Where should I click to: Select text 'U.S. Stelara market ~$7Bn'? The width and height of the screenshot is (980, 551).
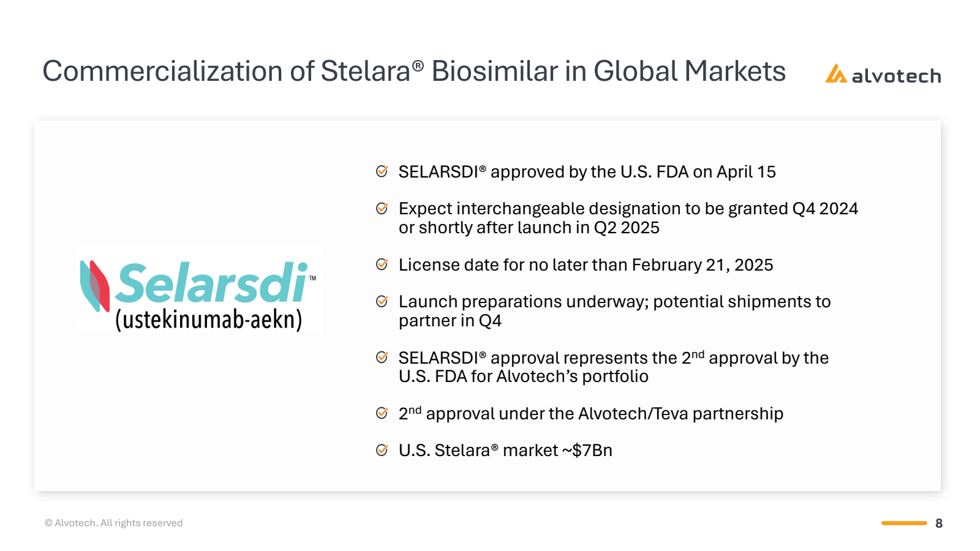505,451
